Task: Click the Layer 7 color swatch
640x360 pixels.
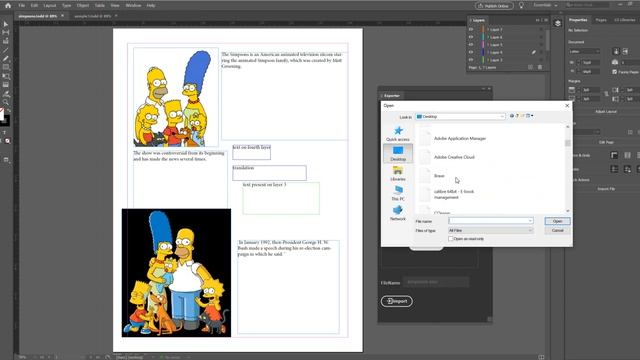Action: pos(482,29)
